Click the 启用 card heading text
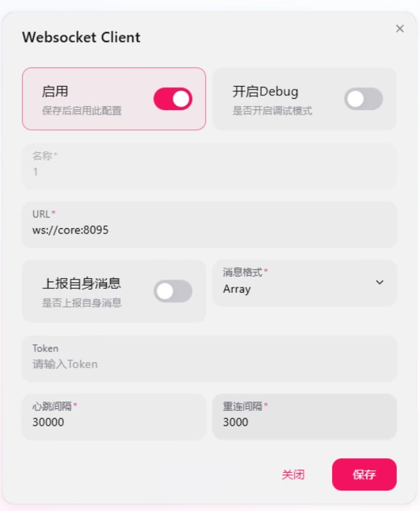The image size is (420, 511). pyautogui.click(x=55, y=92)
